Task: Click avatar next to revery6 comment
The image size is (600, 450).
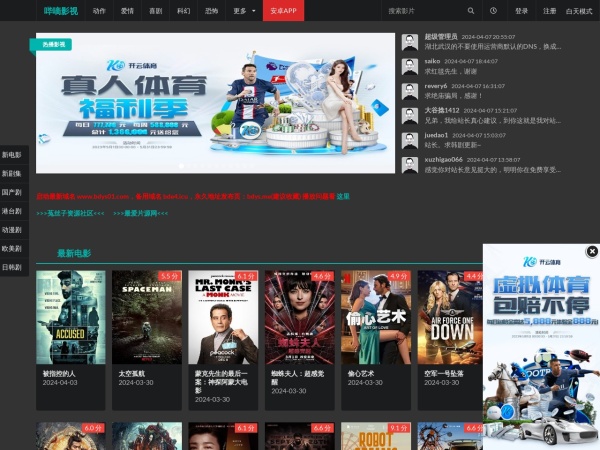Action: tap(410, 91)
